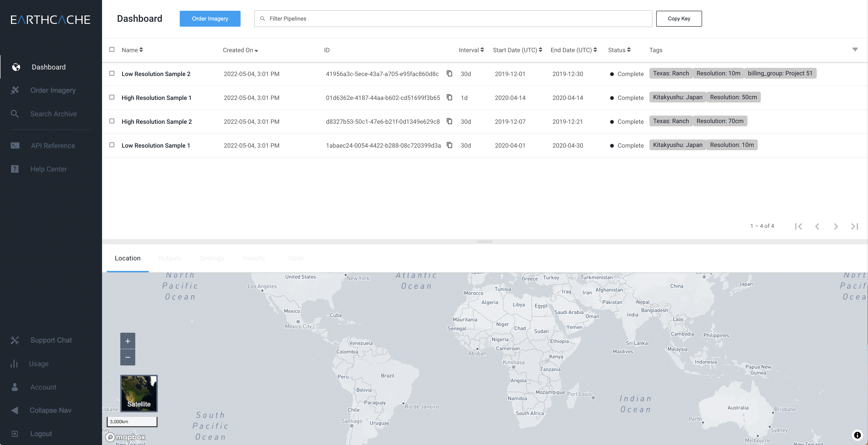The width and height of the screenshot is (868, 445).
Task: Copy ID of Low Resolution Sample 2
Action: coord(450,73)
